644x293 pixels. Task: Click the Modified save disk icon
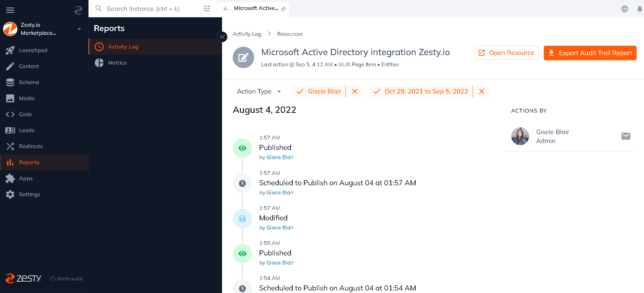(242, 219)
